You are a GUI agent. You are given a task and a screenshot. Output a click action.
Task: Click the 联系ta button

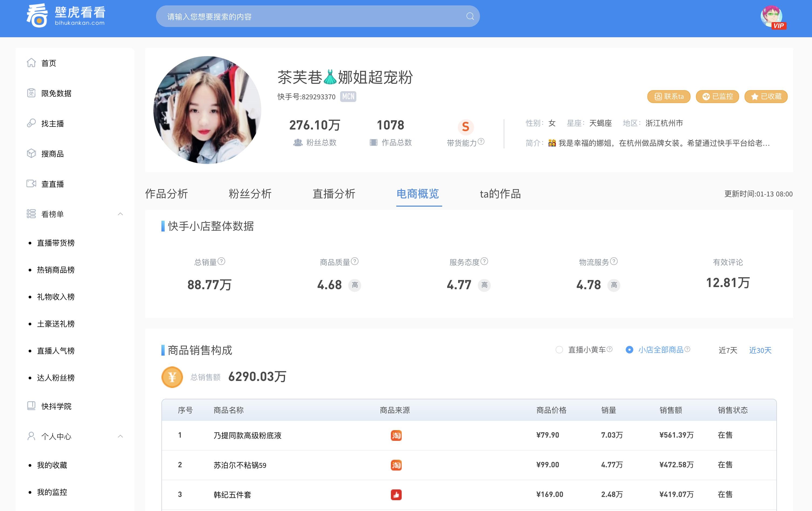tap(668, 96)
